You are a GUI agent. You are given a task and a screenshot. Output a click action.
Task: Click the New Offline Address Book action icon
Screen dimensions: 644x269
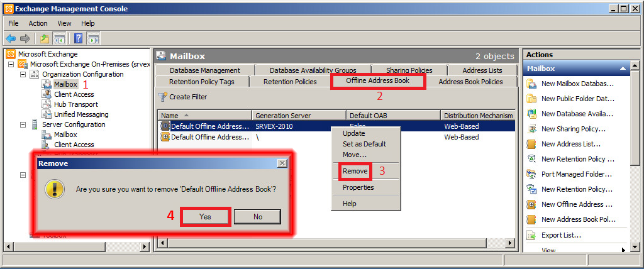tap(532, 204)
